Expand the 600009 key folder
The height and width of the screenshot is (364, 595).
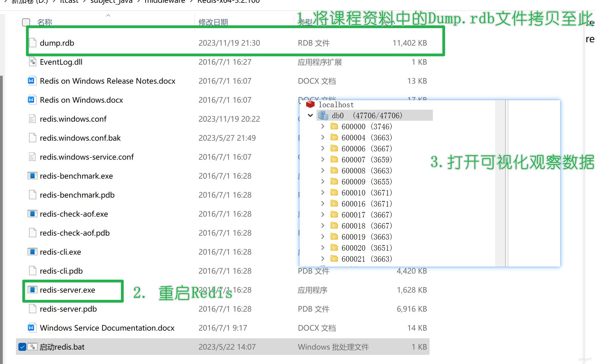pyautogui.click(x=323, y=182)
